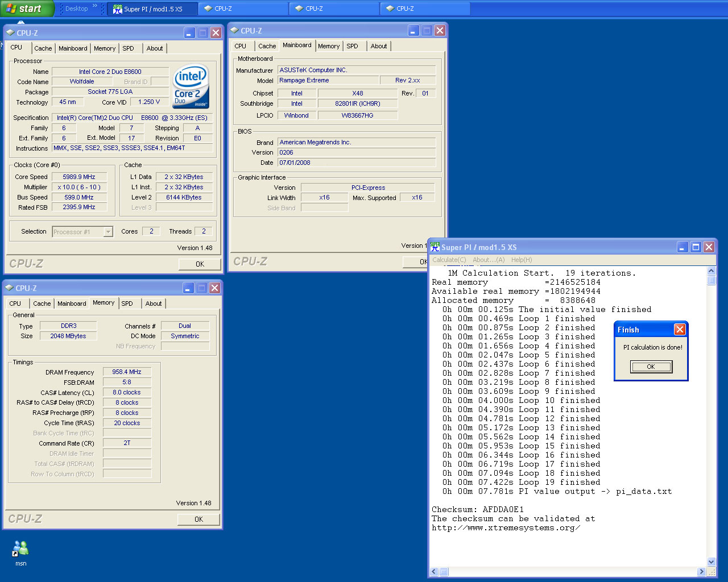The image size is (728, 582).
Task: Click the xtremesystems.org URL text
Action: click(x=506, y=528)
